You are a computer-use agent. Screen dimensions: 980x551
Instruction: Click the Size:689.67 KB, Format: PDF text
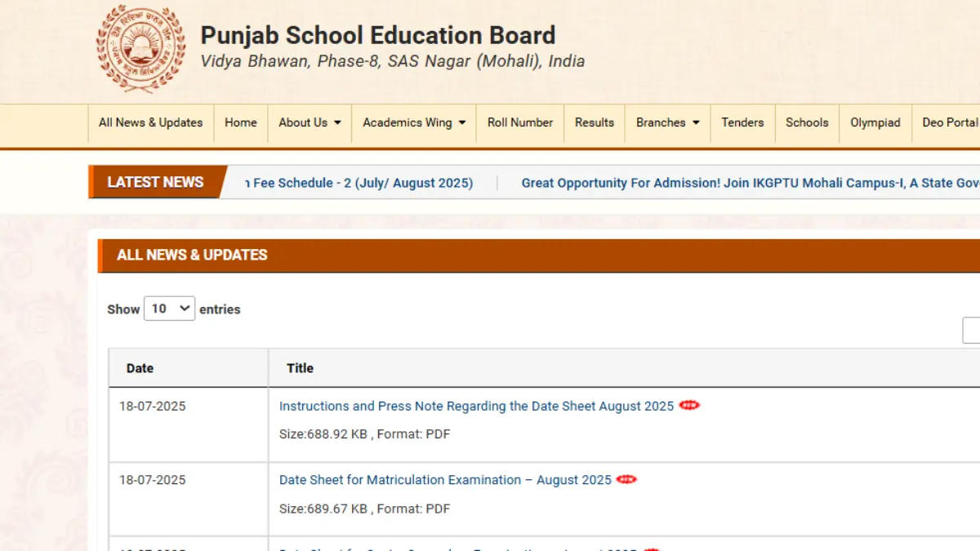pyautogui.click(x=364, y=509)
